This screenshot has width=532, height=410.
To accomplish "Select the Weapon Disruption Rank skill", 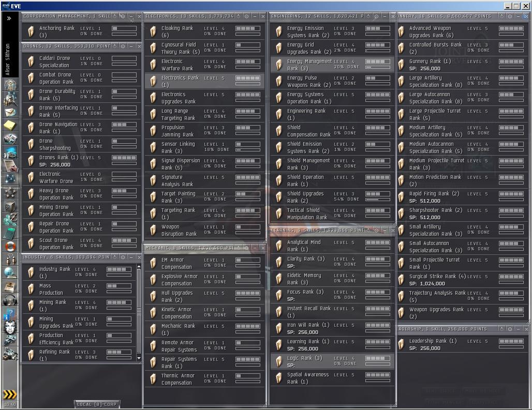I will pyautogui.click(x=204, y=230).
